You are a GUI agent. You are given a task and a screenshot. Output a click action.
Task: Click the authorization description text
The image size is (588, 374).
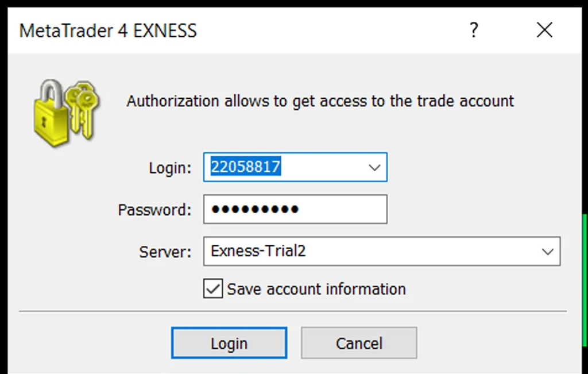click(x=319, y=101)
